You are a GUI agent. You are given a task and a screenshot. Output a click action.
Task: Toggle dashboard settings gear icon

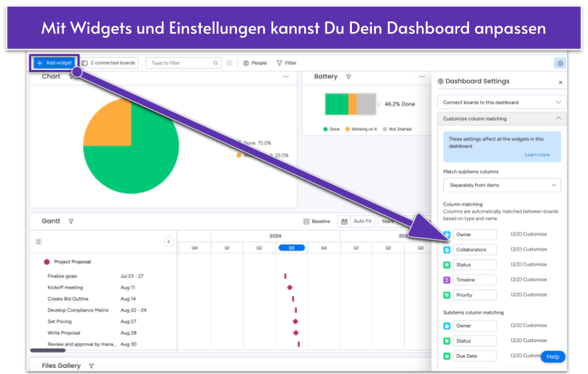coord(560,63)
